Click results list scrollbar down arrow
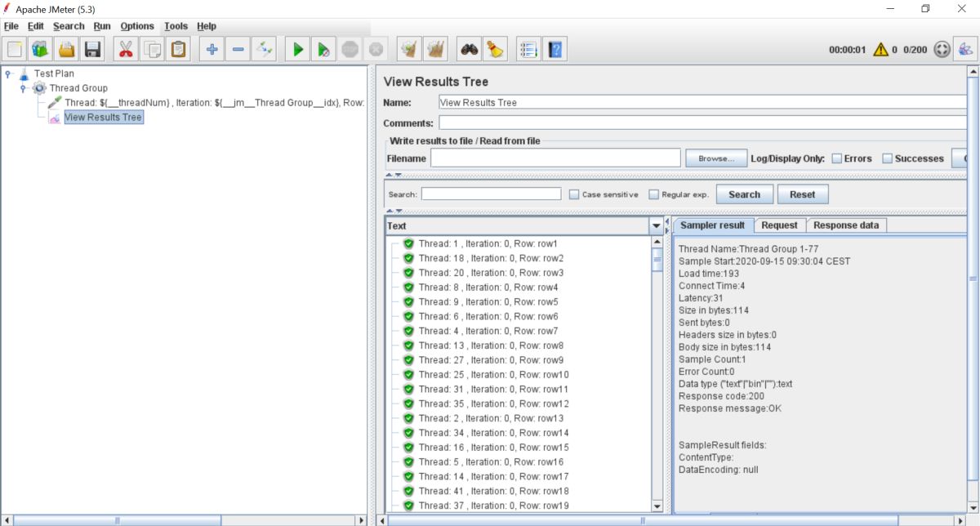This screenshot has width=980, height=526. [657, 506]
